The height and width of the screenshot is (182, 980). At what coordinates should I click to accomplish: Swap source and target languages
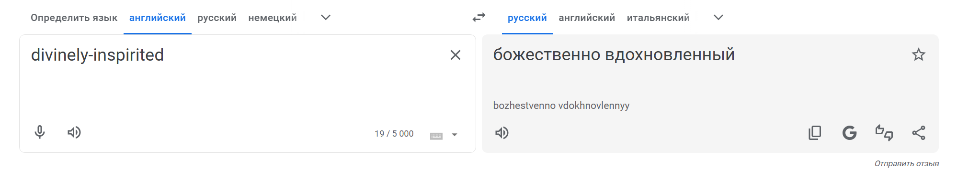[479, 18]
